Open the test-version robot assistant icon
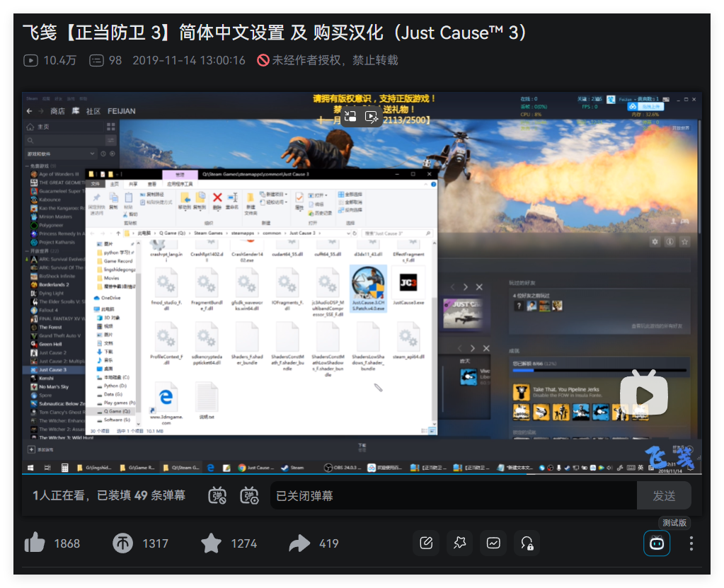Image resolution: width=724 pixels, height=588 pixels. (657, 543)
